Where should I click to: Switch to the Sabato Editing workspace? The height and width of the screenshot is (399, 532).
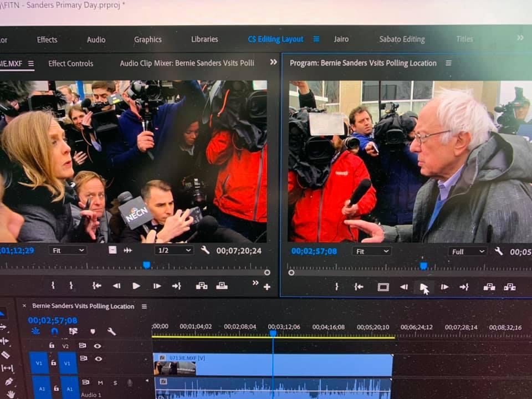pyautogui.click(x=402, y=39)
